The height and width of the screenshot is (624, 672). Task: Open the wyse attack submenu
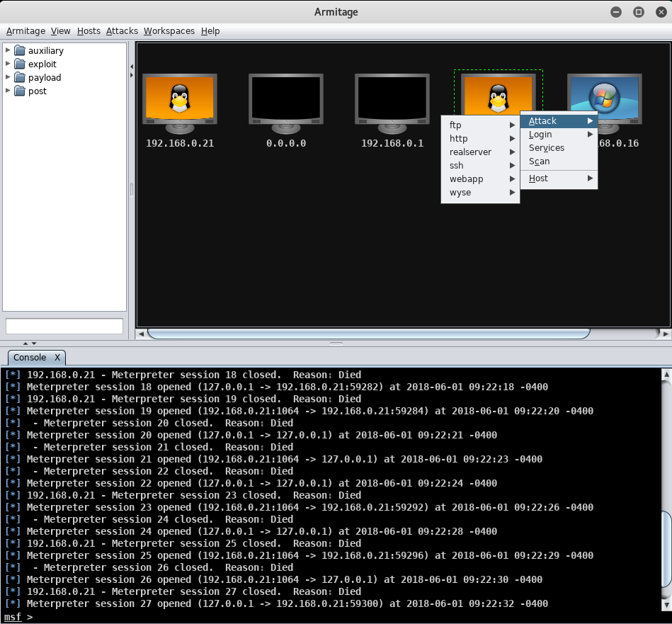pyautogui.click(x=480, y=193)
